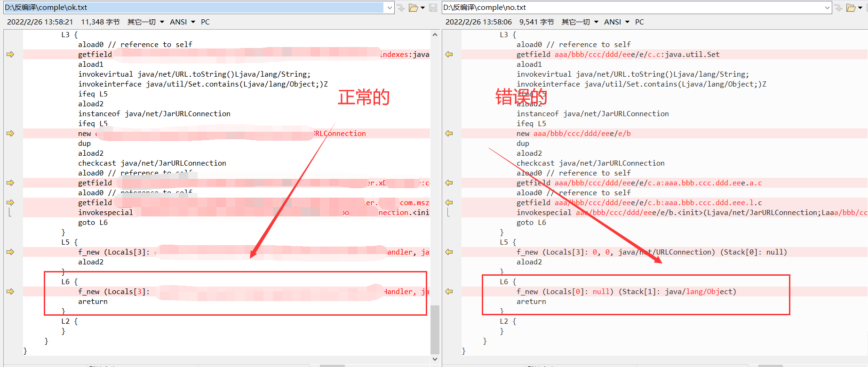Copy left L5 f_new line to right arrow
The width and height of the screenshot is (868, 367).
pos(10,252)
